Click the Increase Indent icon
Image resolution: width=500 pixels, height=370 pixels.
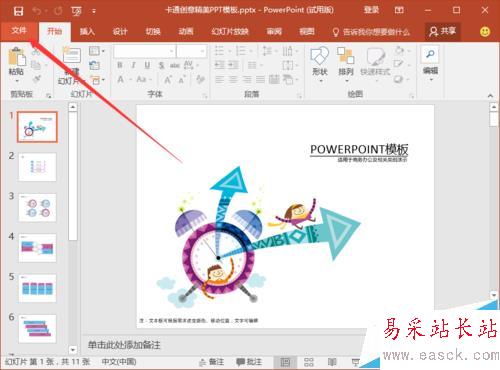(233, 65)
